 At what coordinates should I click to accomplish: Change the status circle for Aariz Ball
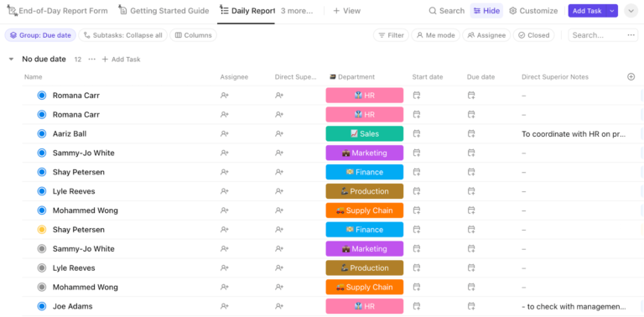pos(41,133)
